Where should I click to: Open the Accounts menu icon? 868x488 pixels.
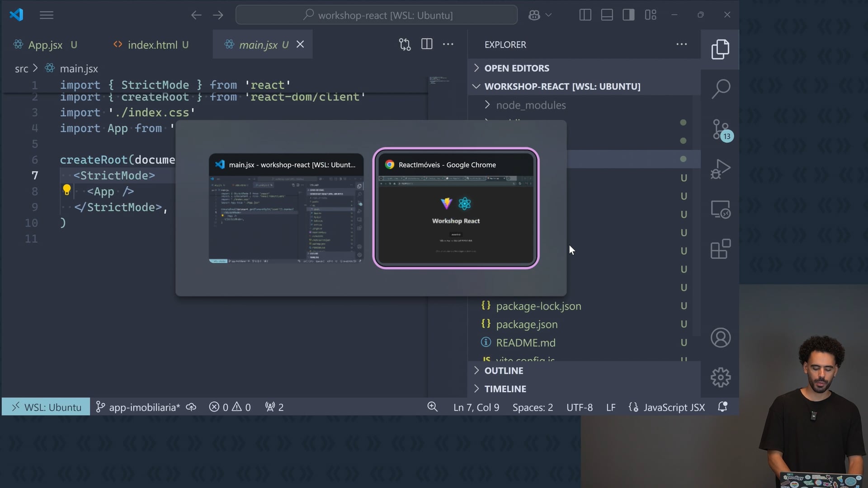(x=720, y=338)
